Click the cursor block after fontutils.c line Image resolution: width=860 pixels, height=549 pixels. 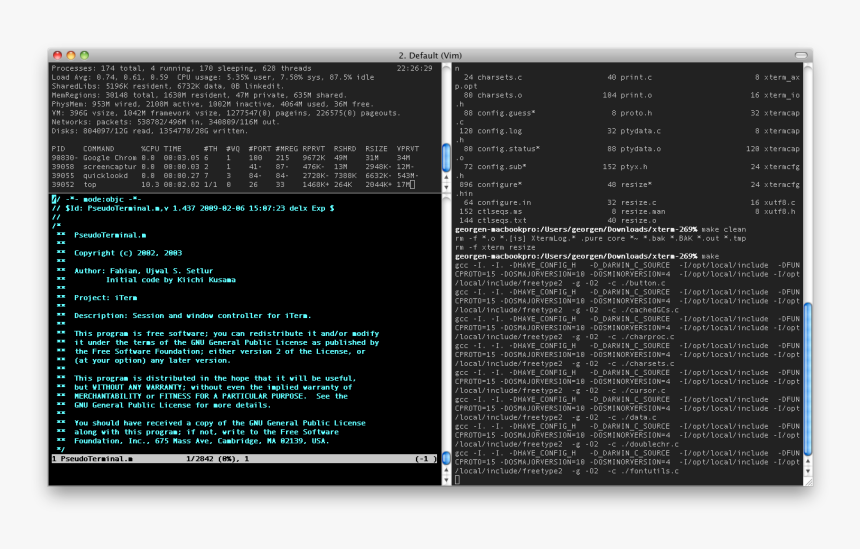tap(457, 480)
